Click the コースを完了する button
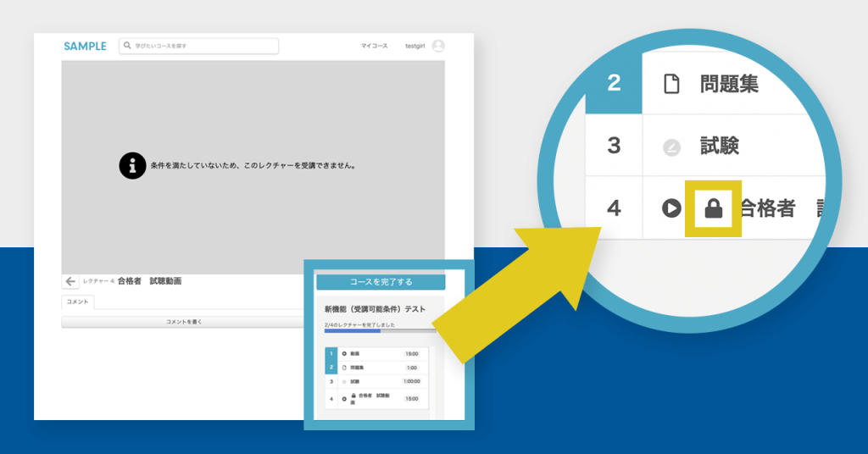The height and width of the screenshot is (454, 868). 381,282
